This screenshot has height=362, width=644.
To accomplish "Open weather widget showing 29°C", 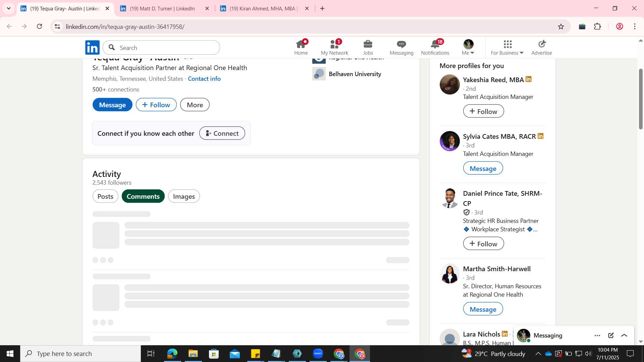I will pyautogui.click(x=493, y=354).
